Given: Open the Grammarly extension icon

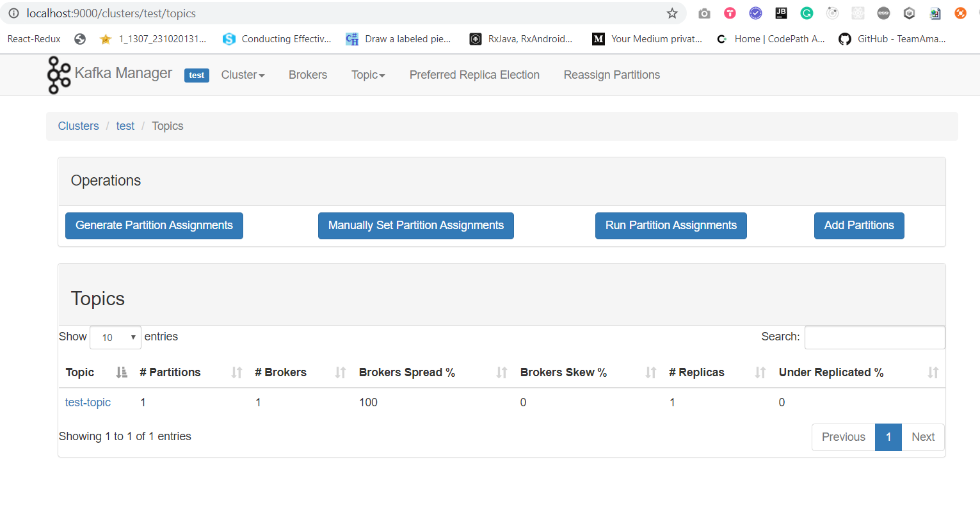Looking at the screenshot, I should (x=807, y=13).
